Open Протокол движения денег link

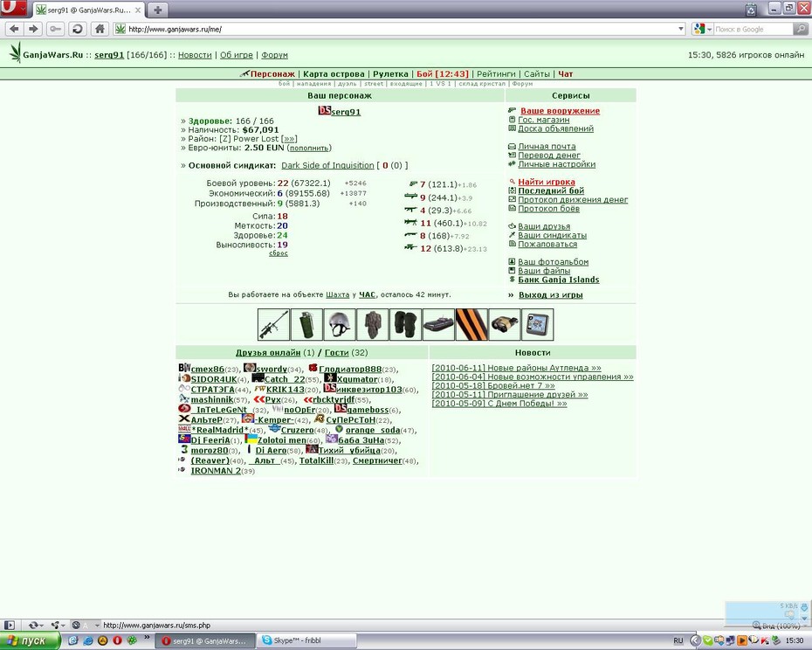coord(573,199)
